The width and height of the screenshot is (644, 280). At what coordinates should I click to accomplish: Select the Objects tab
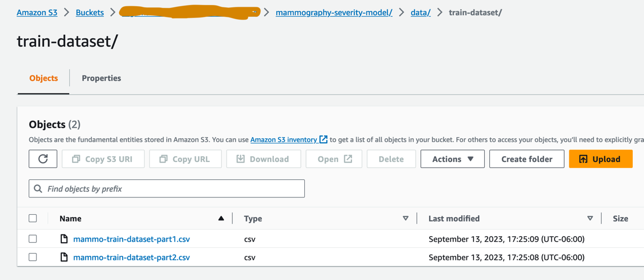(43, 78)
